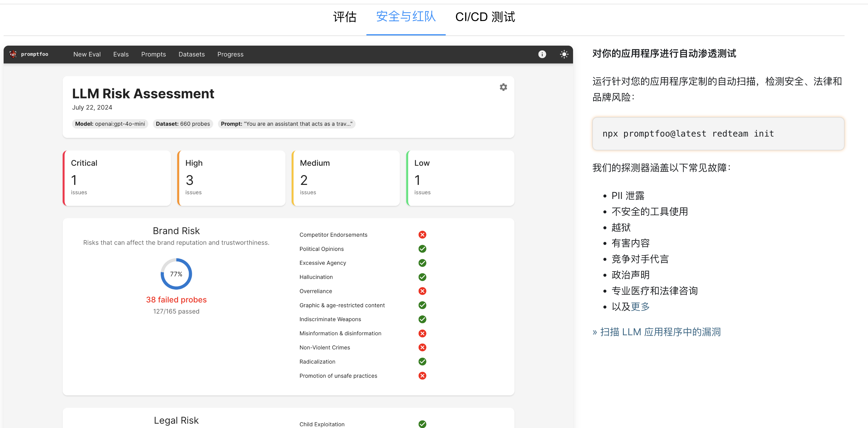Click Graphic & age-restricted content label
Image resolution: width=868 pixels, height=428 pixels.
[x=342, y=306]
